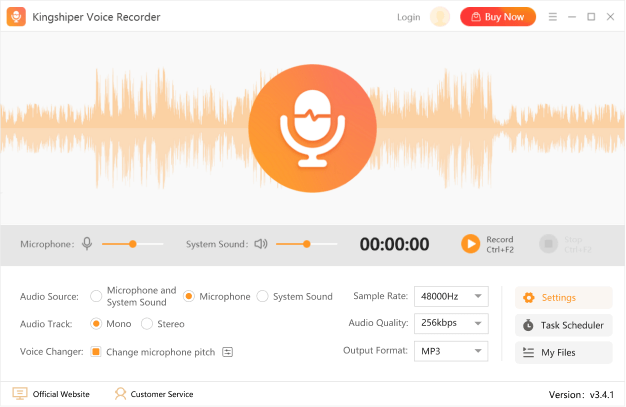
Task: Click the Buy Now button
Action: click(498, 17)
